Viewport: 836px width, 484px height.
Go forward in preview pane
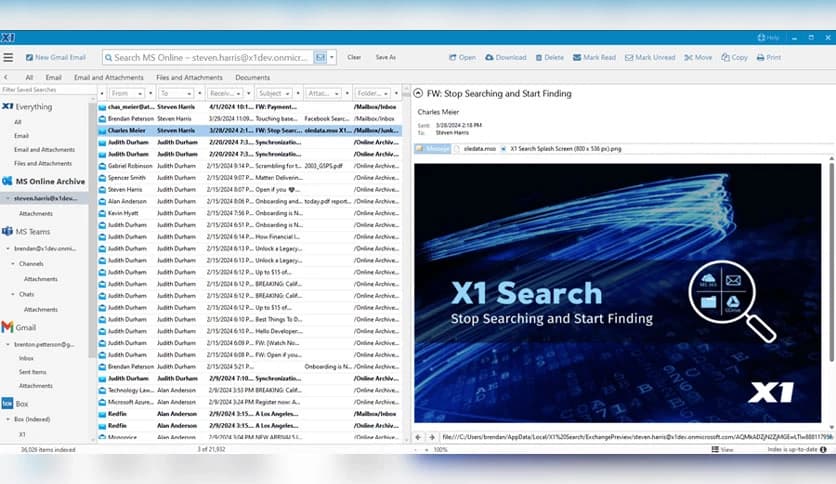[432, 437]
